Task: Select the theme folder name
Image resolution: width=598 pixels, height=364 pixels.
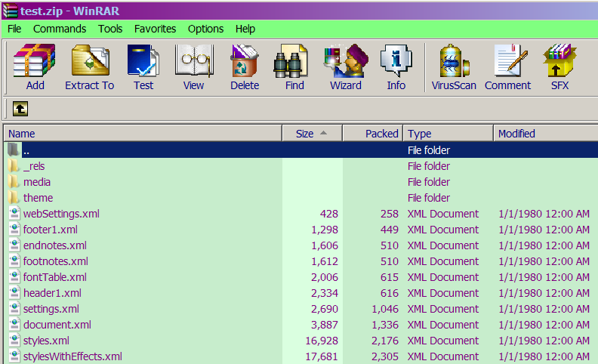Action: pyautogui.click(x=38, y=198)
